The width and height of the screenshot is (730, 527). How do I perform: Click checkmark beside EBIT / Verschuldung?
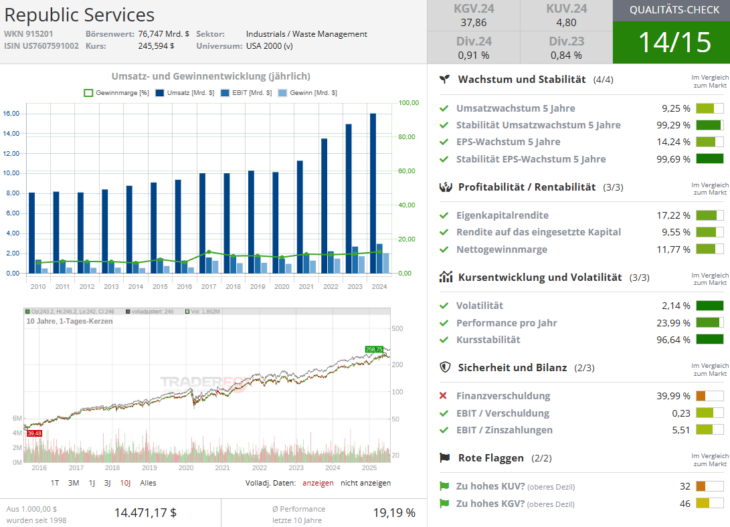444,413
